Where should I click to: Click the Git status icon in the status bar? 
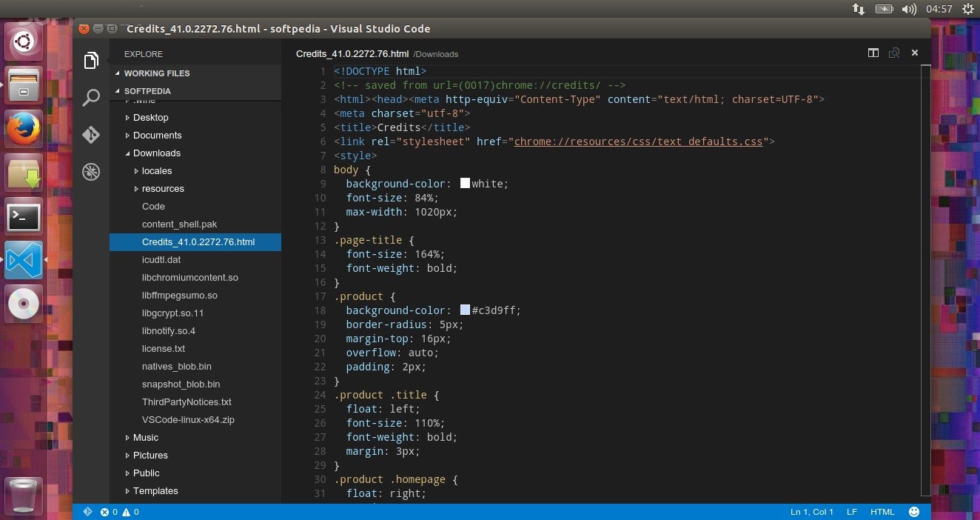tap(87, 512)
